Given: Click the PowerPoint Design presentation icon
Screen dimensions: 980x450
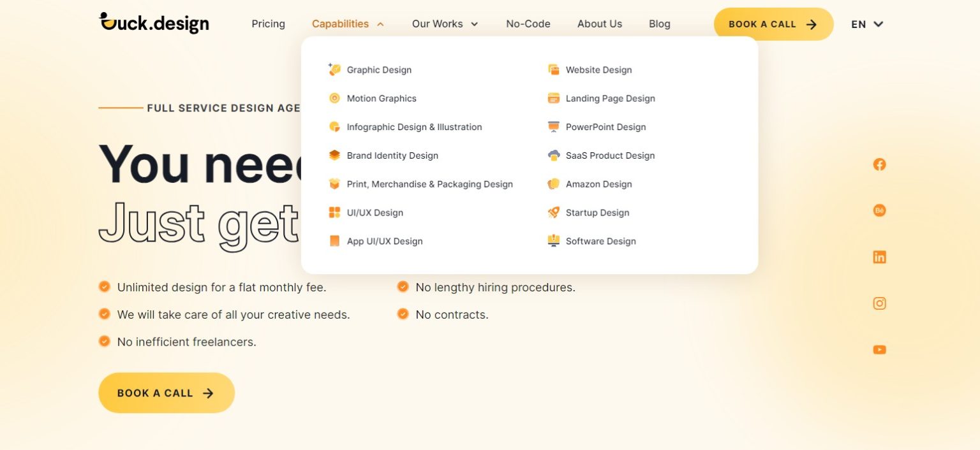Looking at the screenshot, I should [x=554, y=127].
